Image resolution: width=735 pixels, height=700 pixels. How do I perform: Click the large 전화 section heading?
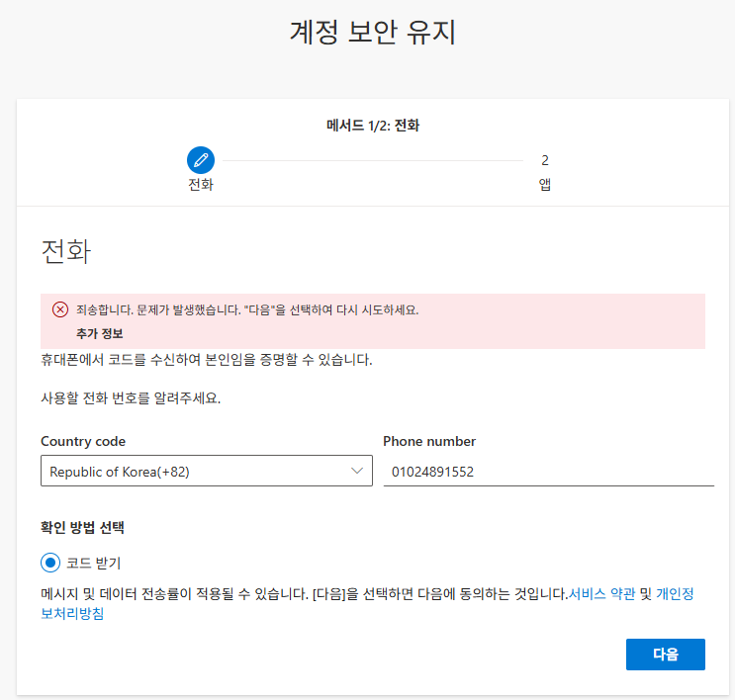click(x=66, y=251)
